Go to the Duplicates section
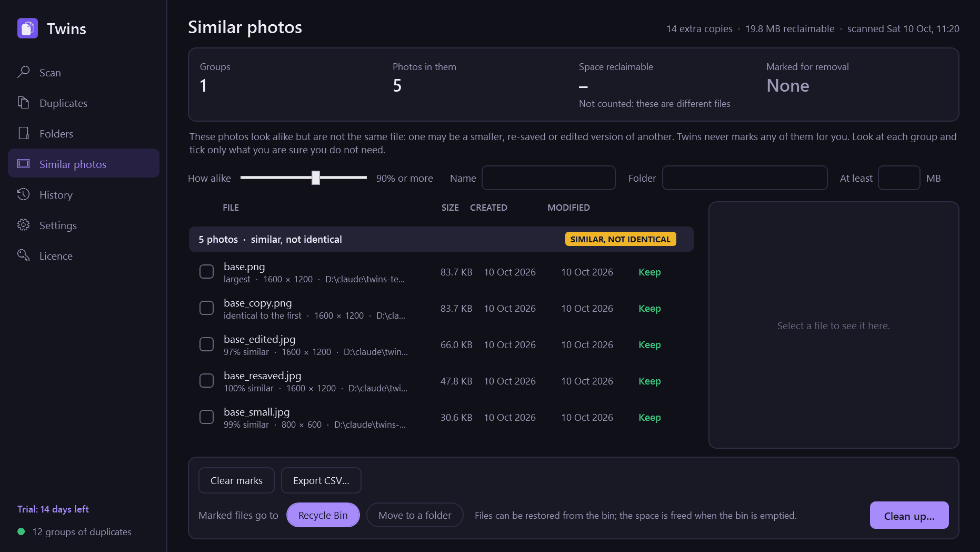 [x=84, y=103]
